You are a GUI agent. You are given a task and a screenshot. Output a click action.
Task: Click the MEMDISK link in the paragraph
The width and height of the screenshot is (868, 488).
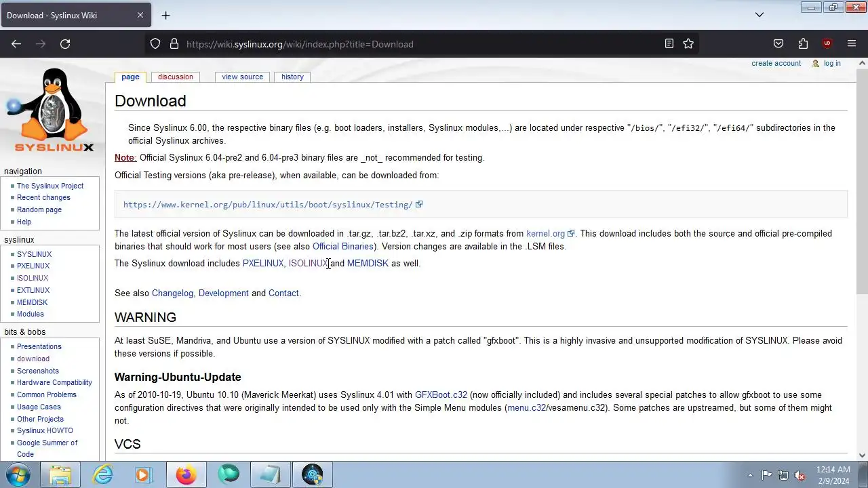368,263
